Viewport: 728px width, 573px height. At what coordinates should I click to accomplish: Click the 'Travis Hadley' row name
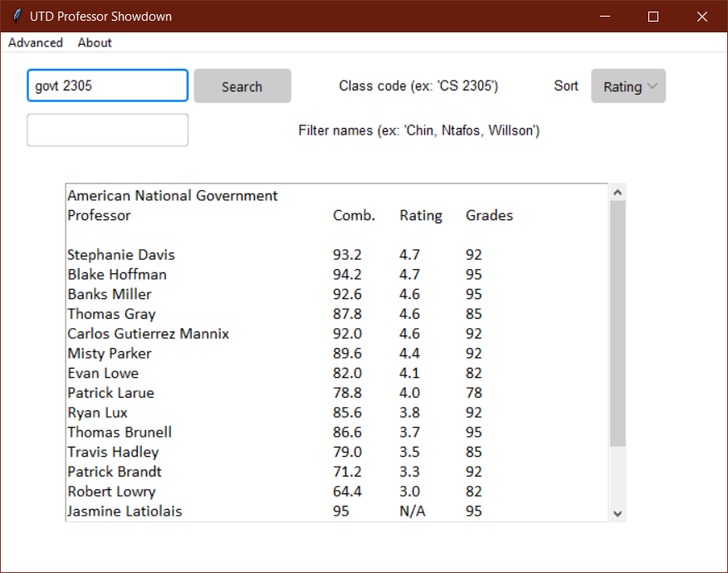point(113,452)
